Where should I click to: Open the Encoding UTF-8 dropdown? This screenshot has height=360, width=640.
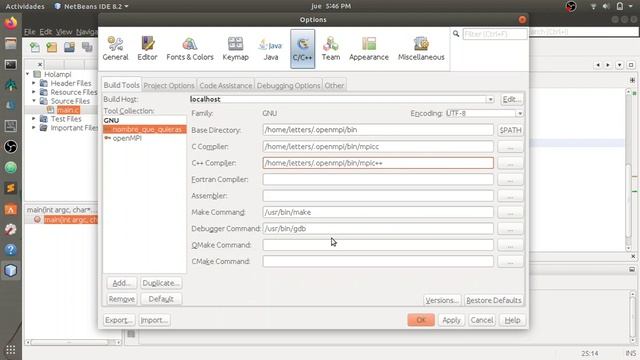[519, 113]
